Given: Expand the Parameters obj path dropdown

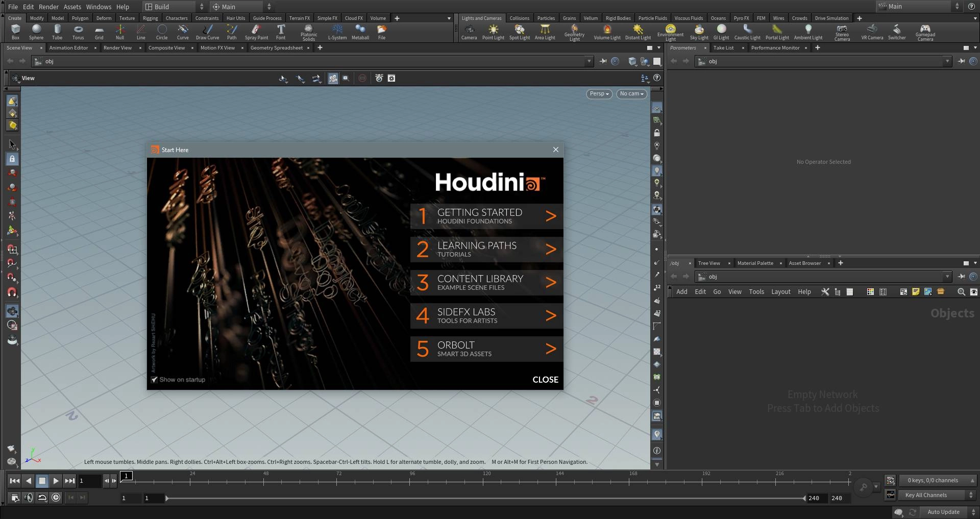Looking at the screenshot, I should pyautogui.click(x=947, y=61).
